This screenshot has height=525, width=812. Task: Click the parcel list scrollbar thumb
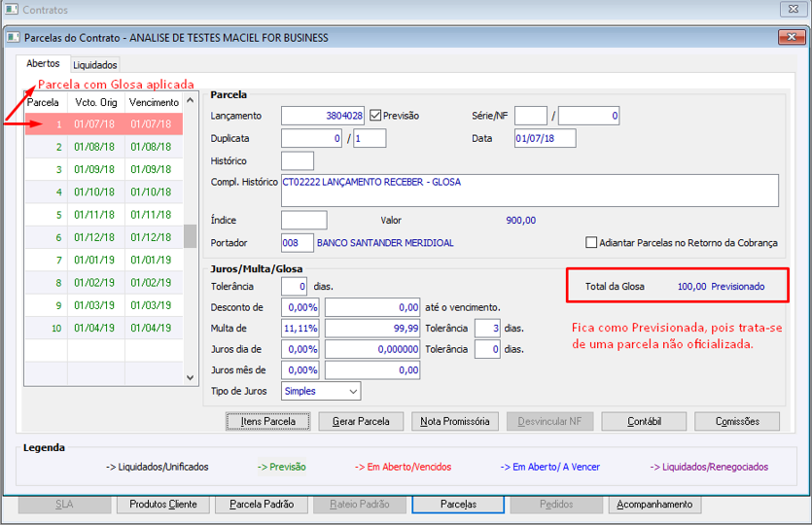point(190,236)
